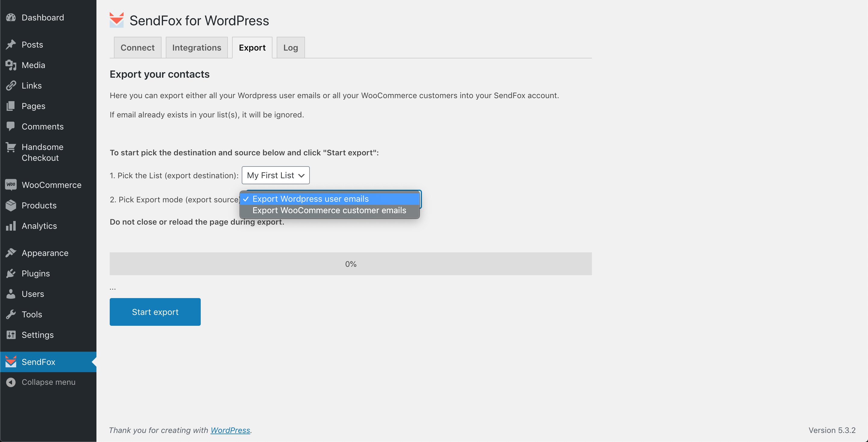This screenshot has width=868, height=442.
Task: Expand the My First List dropdown
Action: [275, 175]
